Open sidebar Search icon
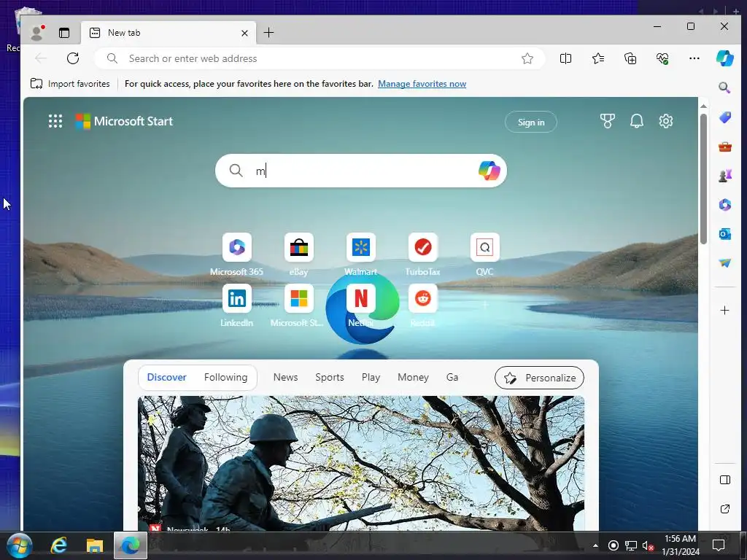 724,87
